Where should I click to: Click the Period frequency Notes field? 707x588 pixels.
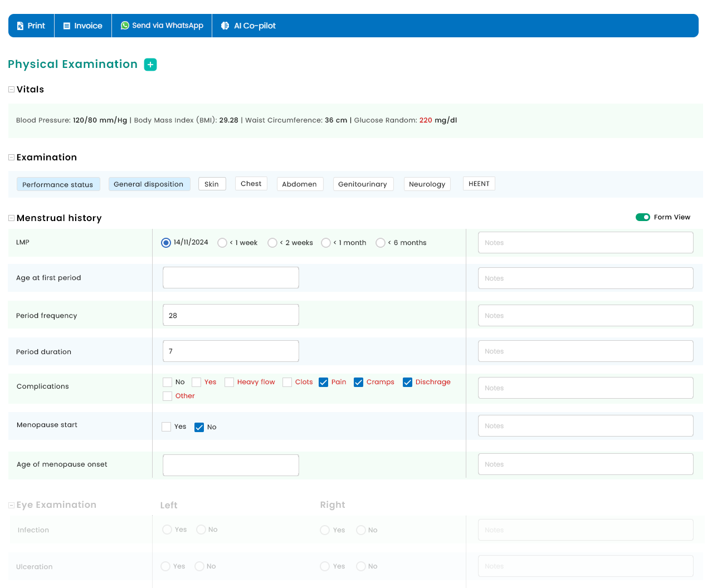click(586, 316)
